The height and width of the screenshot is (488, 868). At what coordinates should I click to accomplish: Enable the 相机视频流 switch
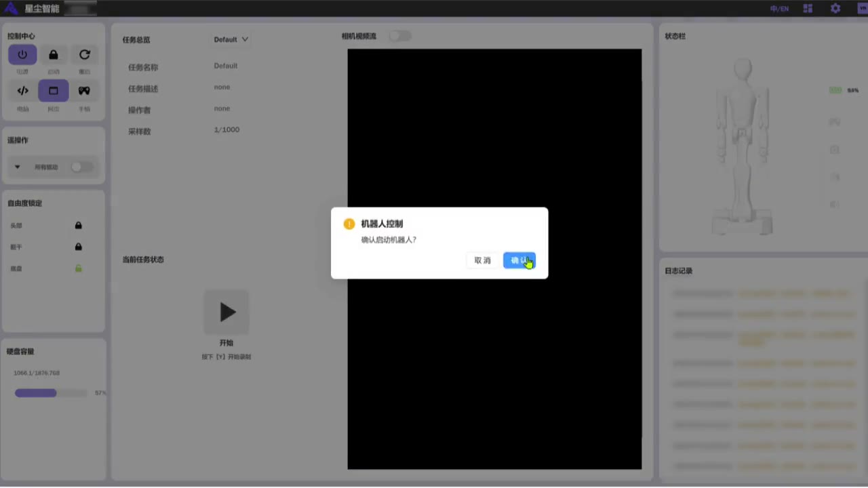[x=400, y=36]
